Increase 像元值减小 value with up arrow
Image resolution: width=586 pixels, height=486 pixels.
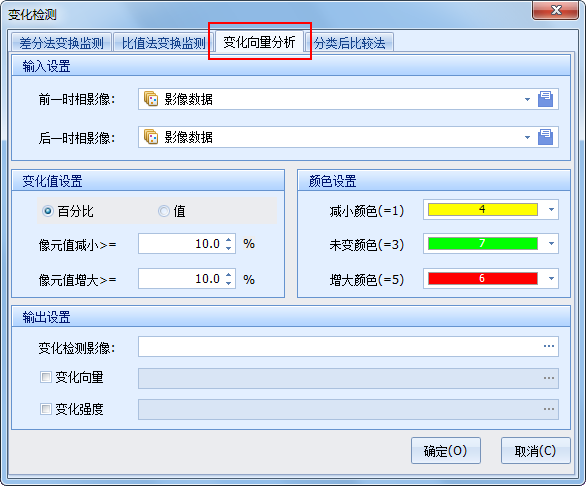(x=229, y=240)
